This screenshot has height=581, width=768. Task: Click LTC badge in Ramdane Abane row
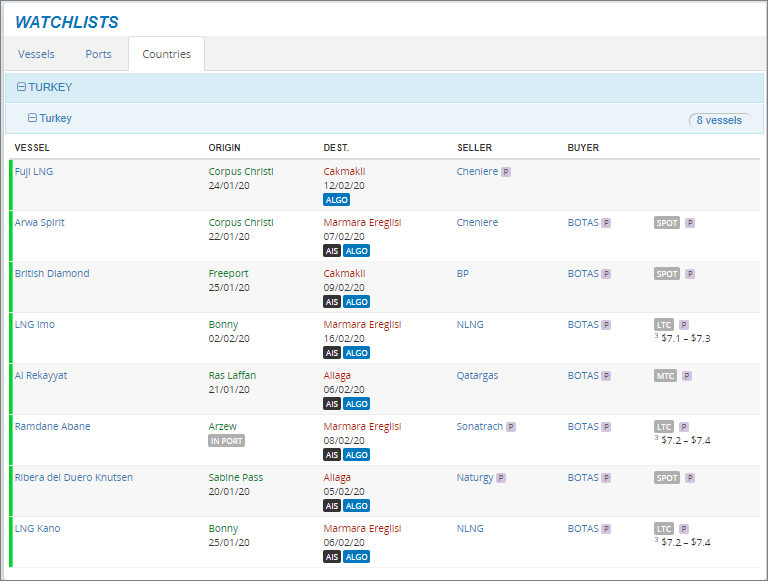pos(664,427)
